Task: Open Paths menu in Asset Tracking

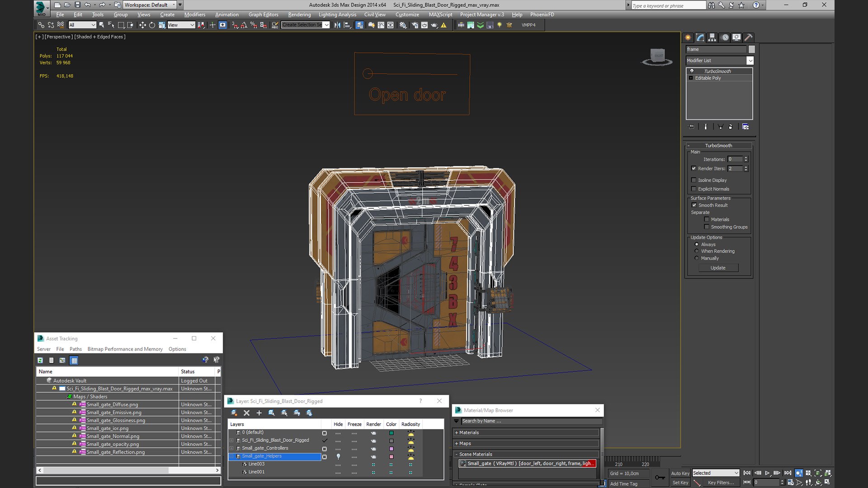Action: pyautogui.click(x=75, y=349)
